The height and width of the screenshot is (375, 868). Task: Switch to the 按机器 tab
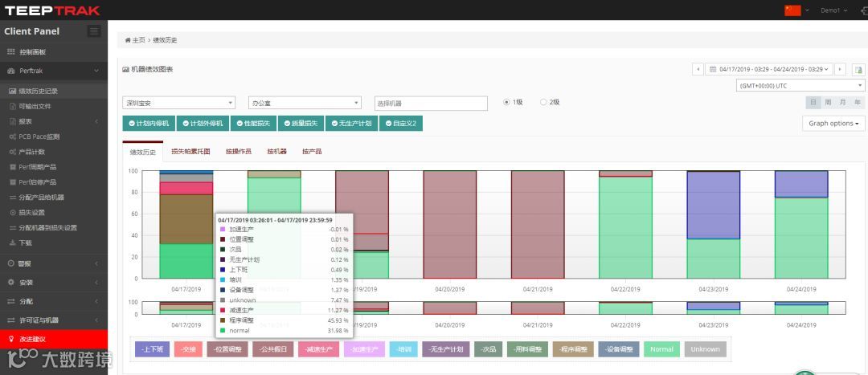(276, 151)
